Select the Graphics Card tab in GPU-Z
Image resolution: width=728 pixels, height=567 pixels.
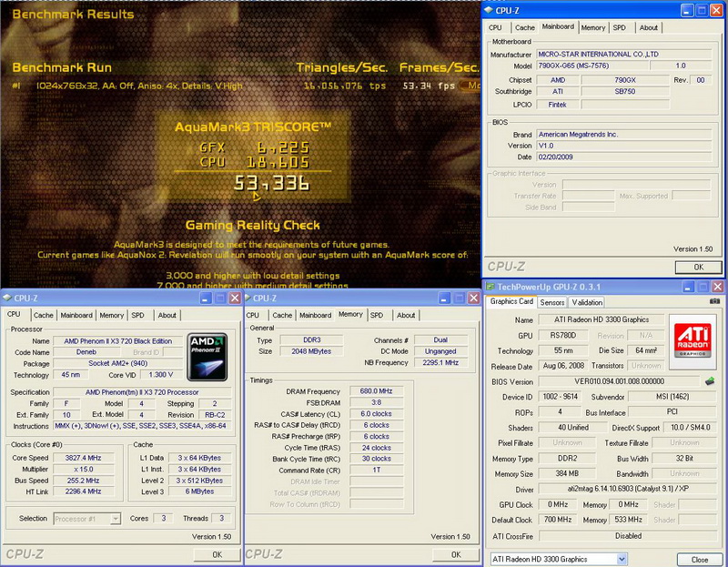point(511,301)
